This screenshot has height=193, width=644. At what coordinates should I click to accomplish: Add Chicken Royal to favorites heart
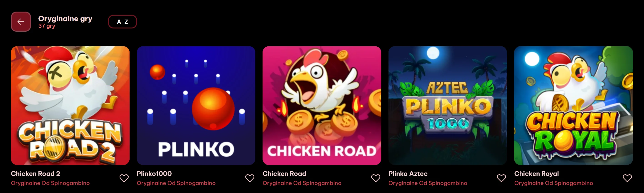pos(627,178)
